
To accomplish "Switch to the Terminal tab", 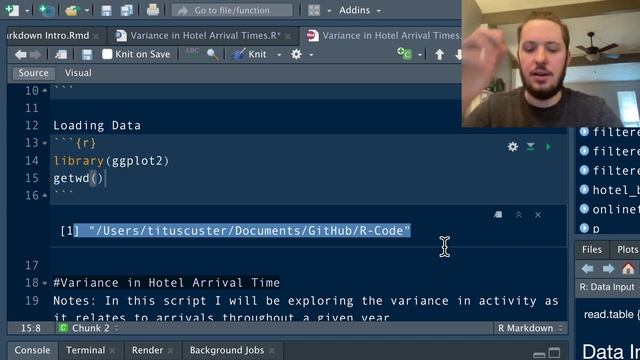I will [x=85, y=350].
